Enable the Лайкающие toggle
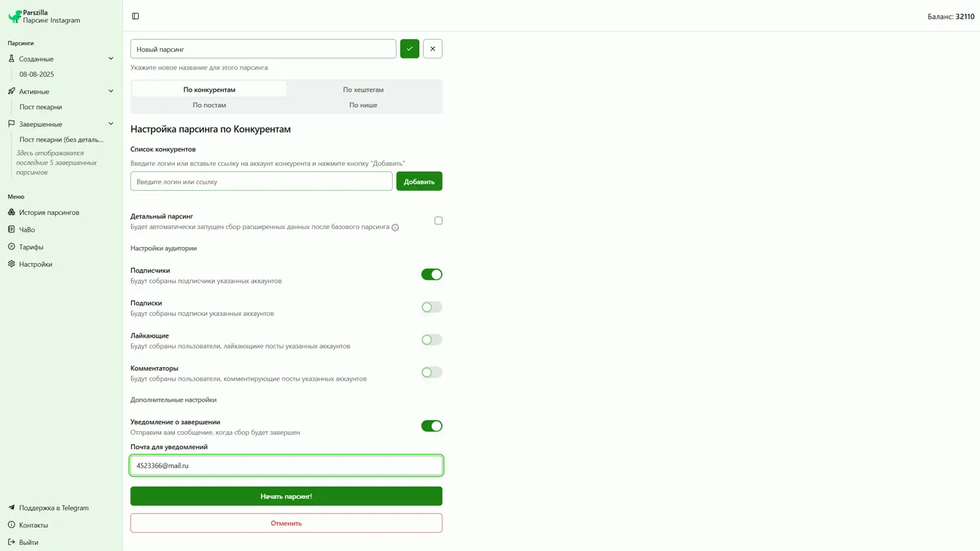980x551 pixels. (431, 340)
